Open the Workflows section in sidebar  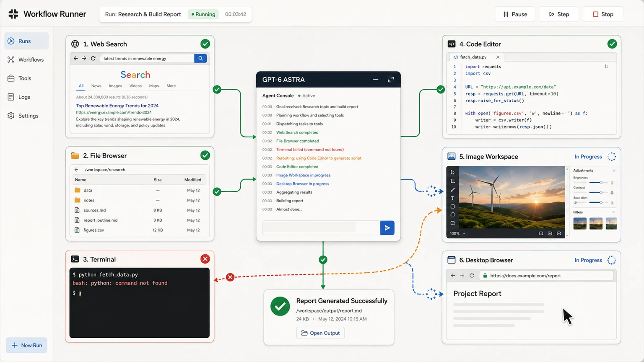(x=26, y=59)
